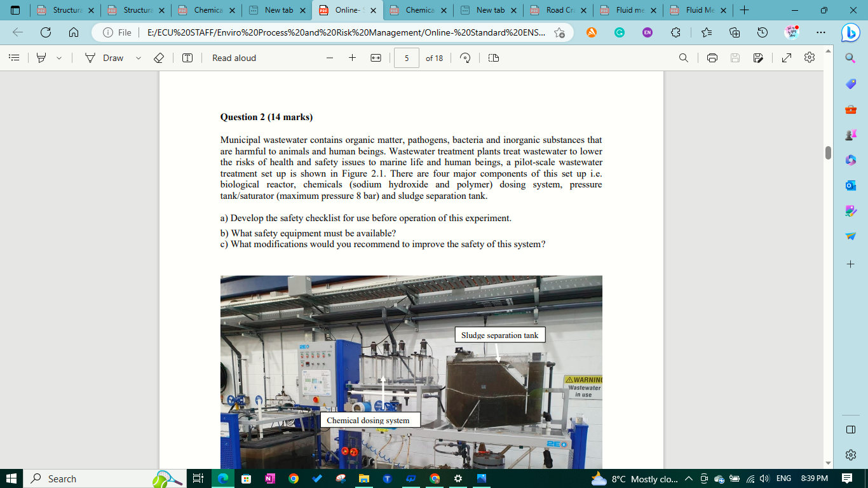Expand the Draw tool options dropdown
The width and height of the screenshot is (868, 488).
pos(138,58)
